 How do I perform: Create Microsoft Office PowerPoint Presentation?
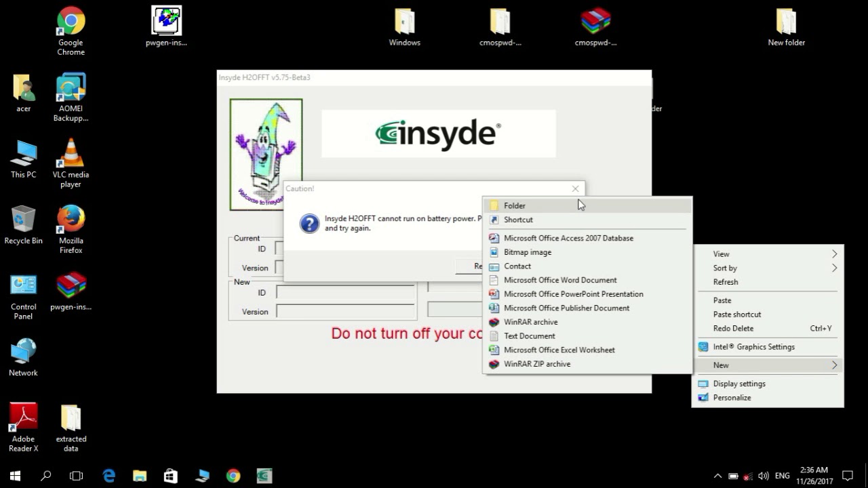587,294
